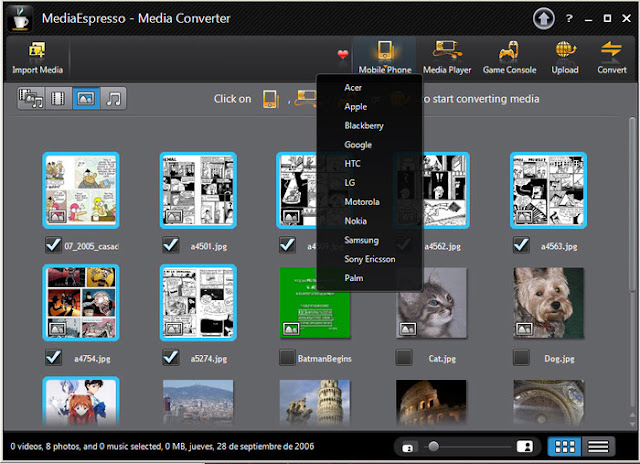Check the Cat.jpg checkbox

404,357
